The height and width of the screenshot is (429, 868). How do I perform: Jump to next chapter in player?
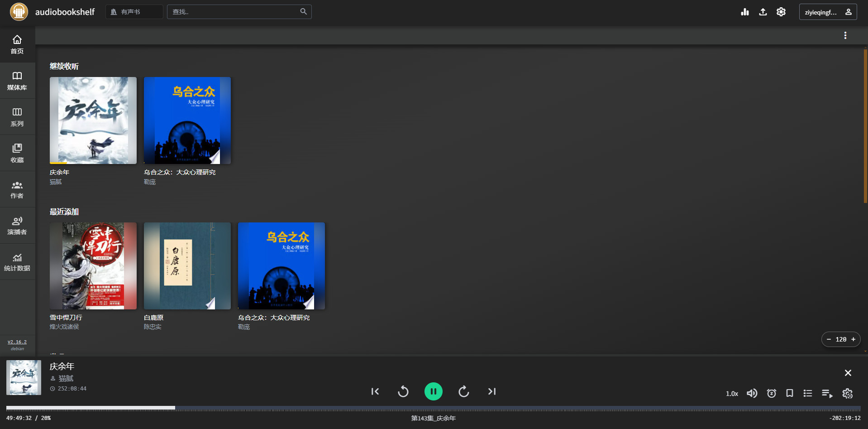click(x=492, y=391)
